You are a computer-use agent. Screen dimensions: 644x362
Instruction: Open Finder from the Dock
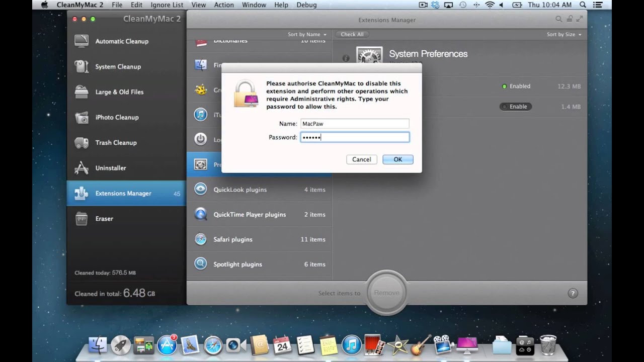[98, 345]
